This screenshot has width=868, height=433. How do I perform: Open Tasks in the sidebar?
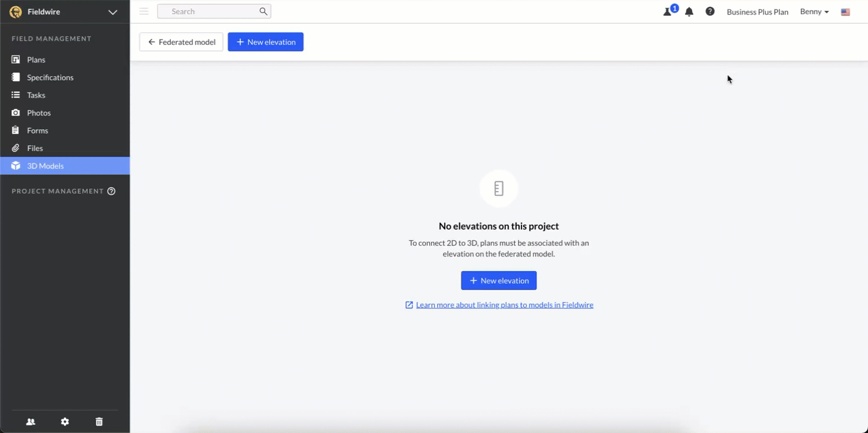tap(36, 95)
